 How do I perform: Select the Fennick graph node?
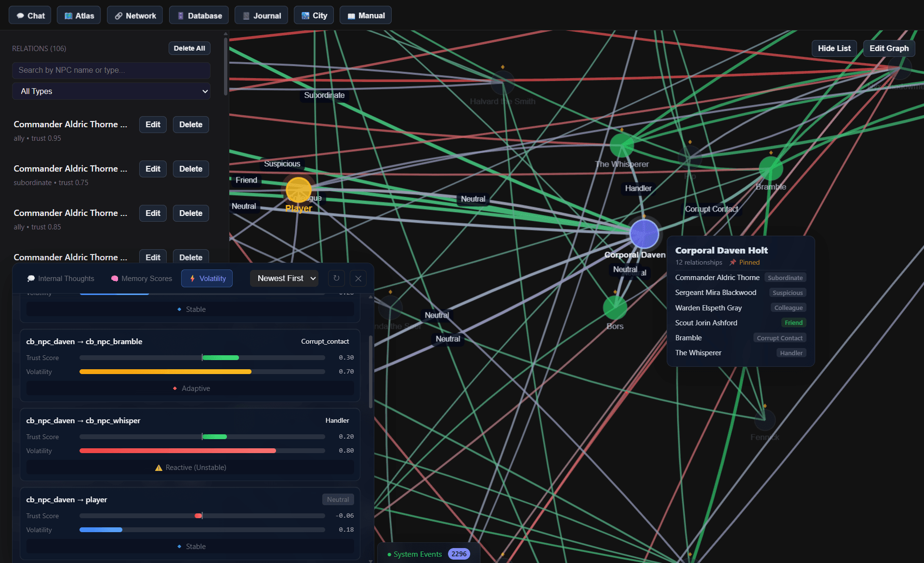click(764, 420)
